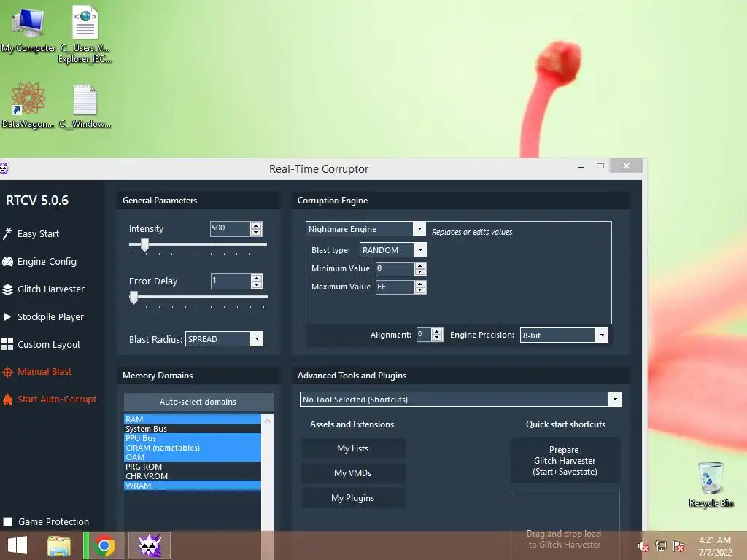Open Google Chrome from the taskbar
747x560 pixels.
click(x=104, y=545)
